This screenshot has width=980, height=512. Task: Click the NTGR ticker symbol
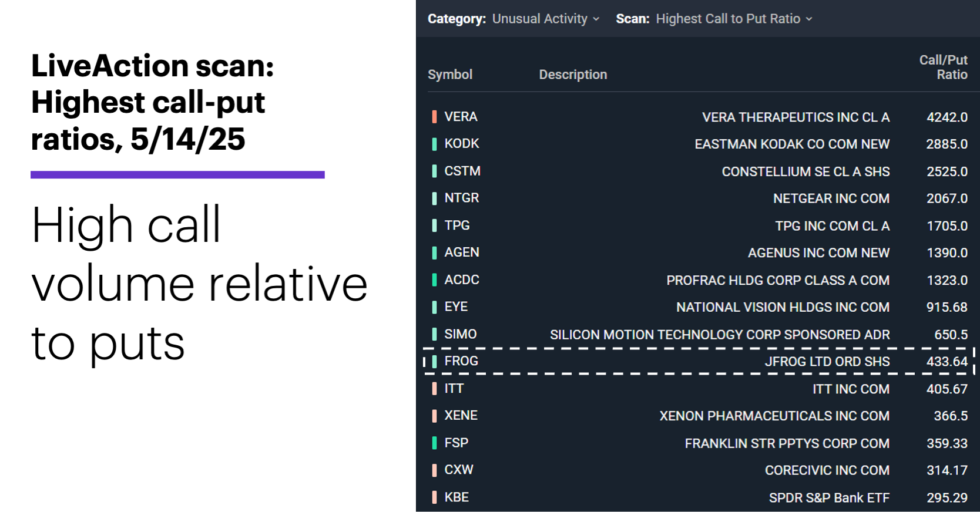tap(462, 198)
